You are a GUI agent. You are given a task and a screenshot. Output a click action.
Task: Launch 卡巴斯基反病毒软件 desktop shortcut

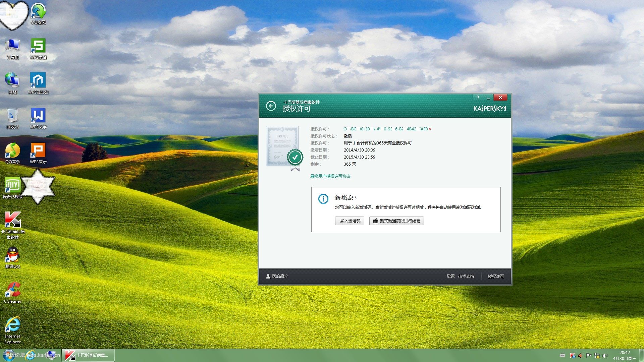tap(13, 225)
